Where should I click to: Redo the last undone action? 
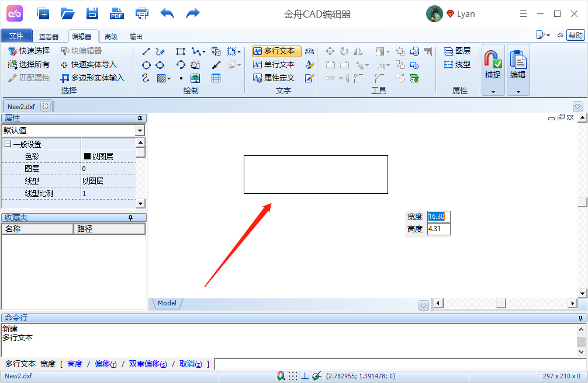[193, 13]
